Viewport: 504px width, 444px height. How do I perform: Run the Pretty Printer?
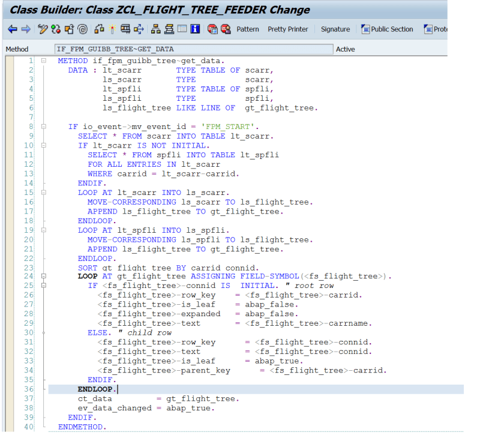pos(287,29)
